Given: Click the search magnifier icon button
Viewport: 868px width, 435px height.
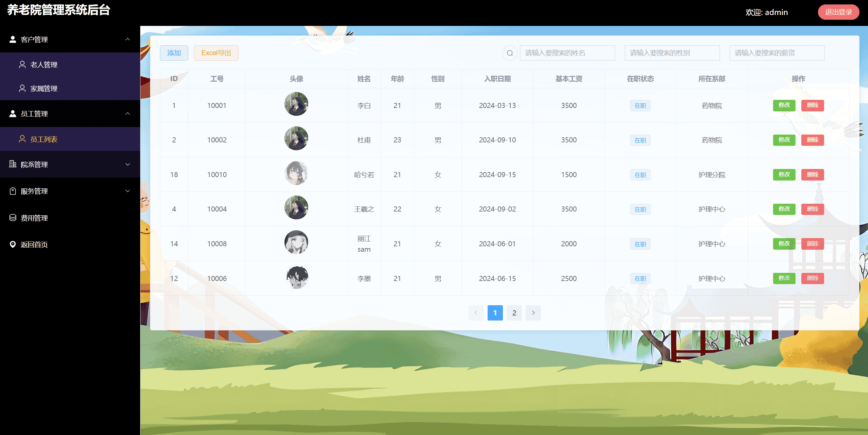Looking at the screenshot, I should (510, 53).
